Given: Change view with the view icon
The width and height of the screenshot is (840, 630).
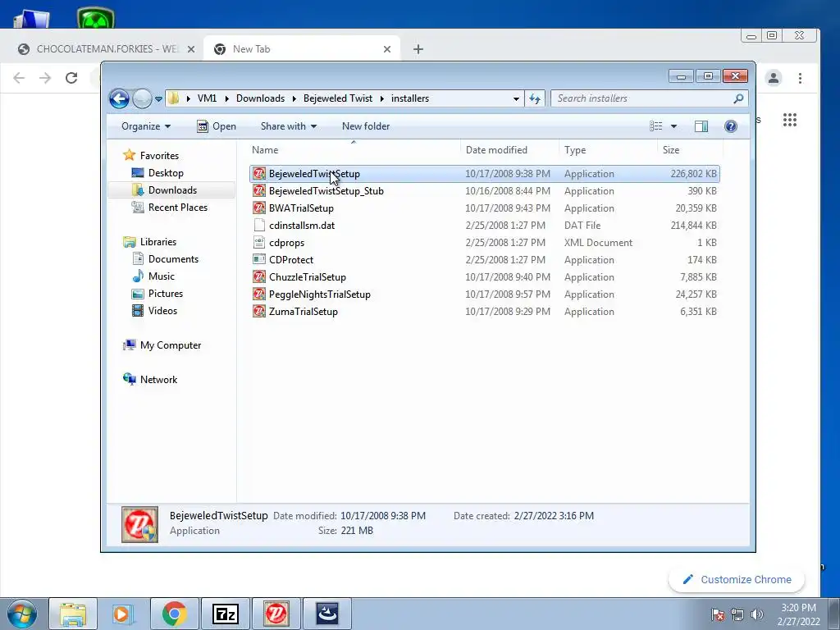Looking at the screenshot, I should [656, 126].
